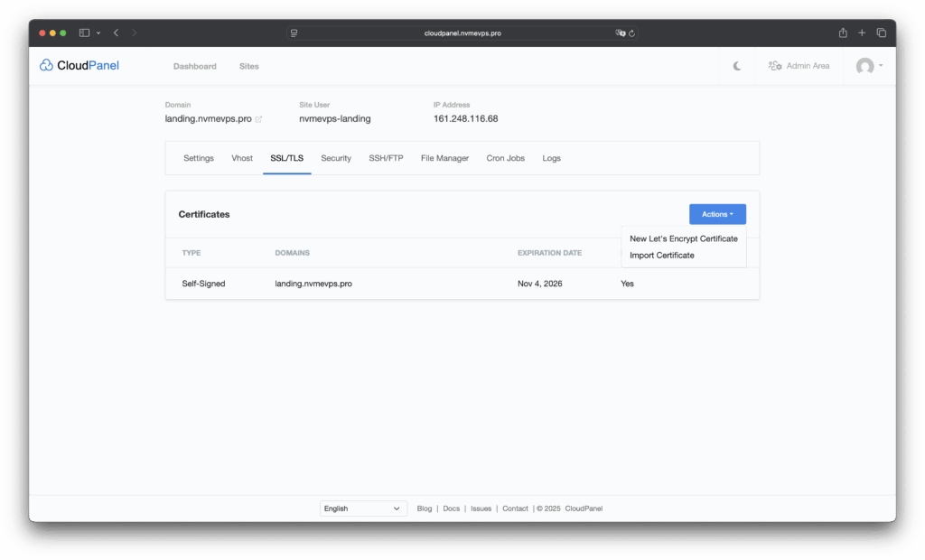Toggle dark mode moon icon
Viewport: 925px width, 560px height.
(x=737, y=66)
